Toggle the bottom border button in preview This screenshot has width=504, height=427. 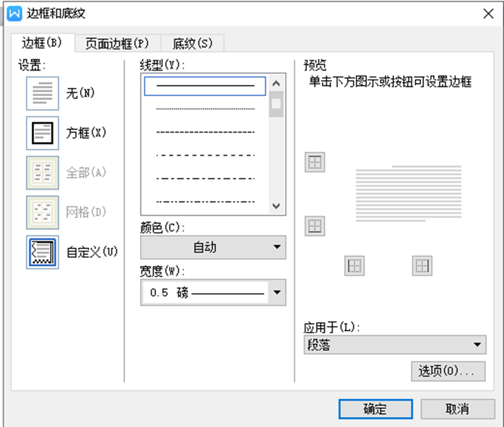click(x=315, y=226)
